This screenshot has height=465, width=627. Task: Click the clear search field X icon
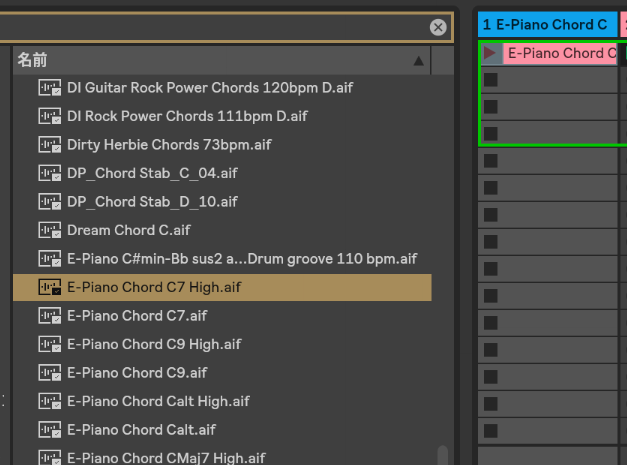(438, 27)
